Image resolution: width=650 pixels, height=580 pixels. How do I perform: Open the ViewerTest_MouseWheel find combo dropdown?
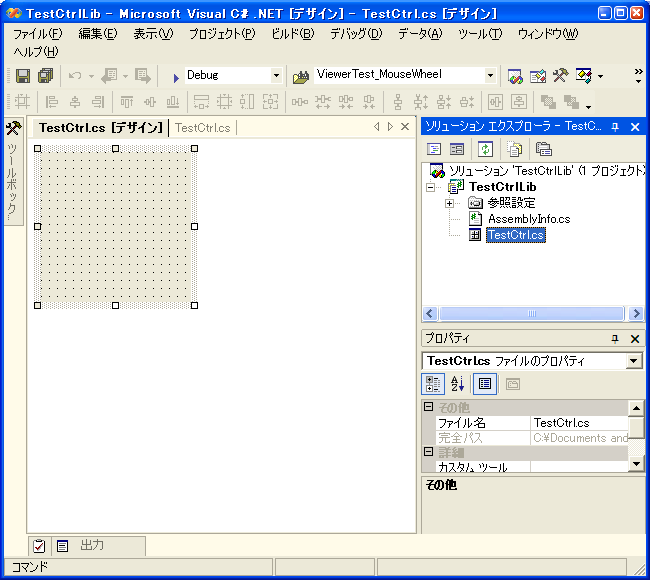(x=490, y=75)
